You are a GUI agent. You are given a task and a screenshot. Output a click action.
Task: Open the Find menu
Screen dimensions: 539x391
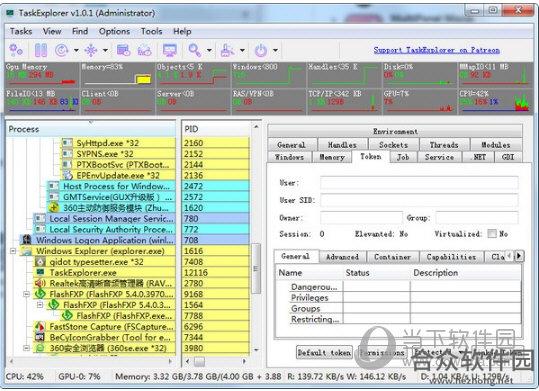80,31
